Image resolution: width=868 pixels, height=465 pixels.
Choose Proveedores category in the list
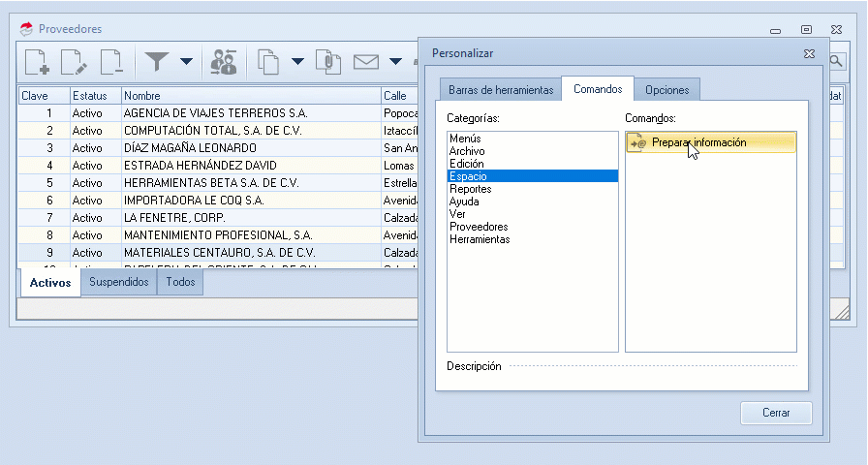pyautogui.click(x=479, y=227)
